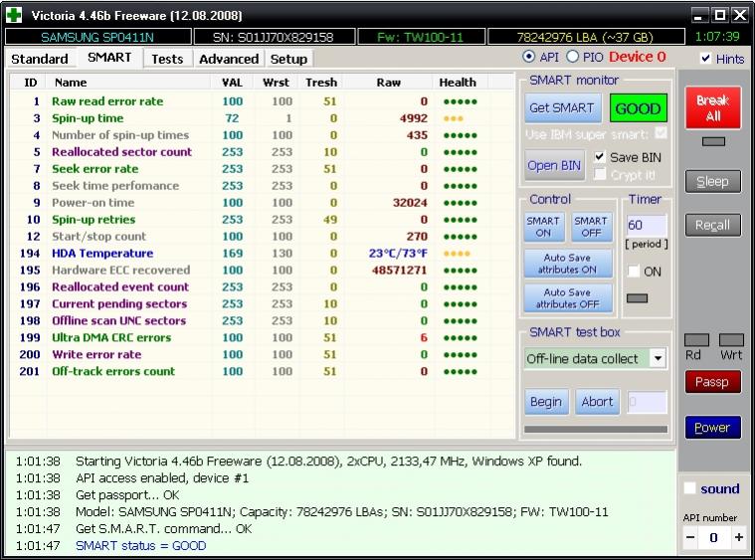Click the Raw column header
This screenshot has height=560, width=755.
tap(389, 83)
